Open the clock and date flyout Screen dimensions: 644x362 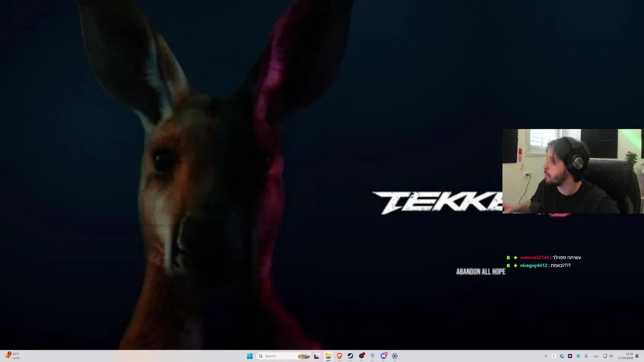[x=625, y=356]
